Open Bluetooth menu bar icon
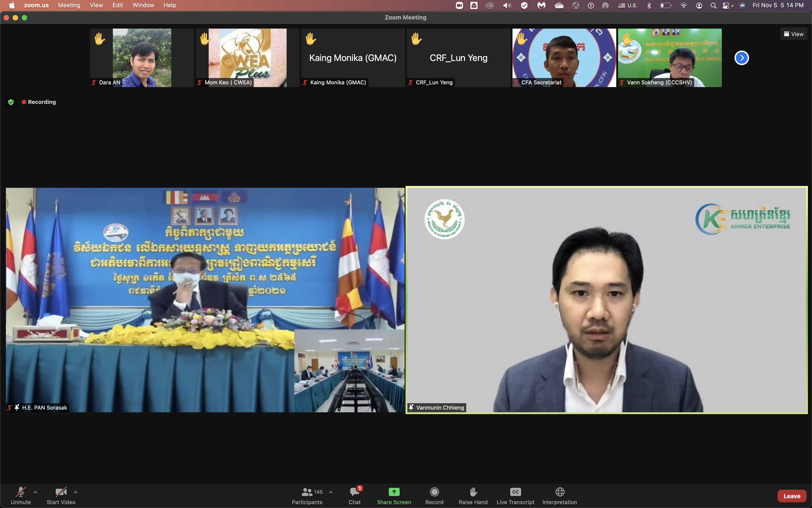812x508 pixels. tap(649, 5)
